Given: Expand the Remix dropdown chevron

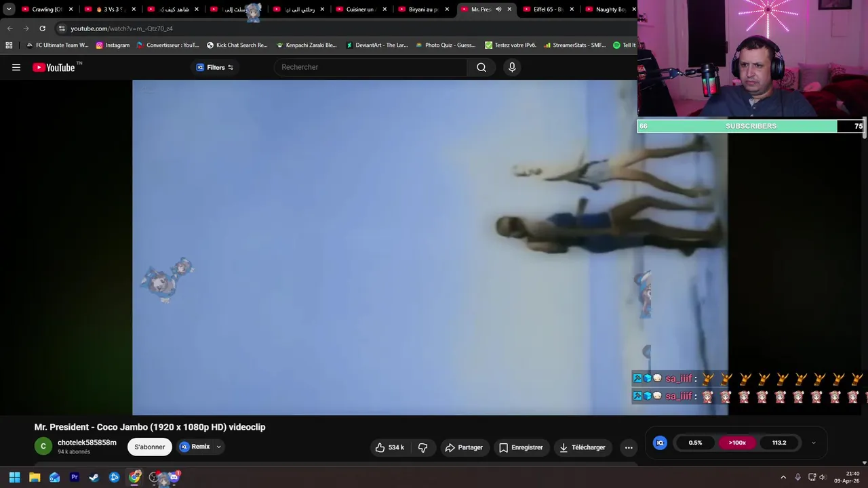Looking at the screenshot, I should [218, 447].
